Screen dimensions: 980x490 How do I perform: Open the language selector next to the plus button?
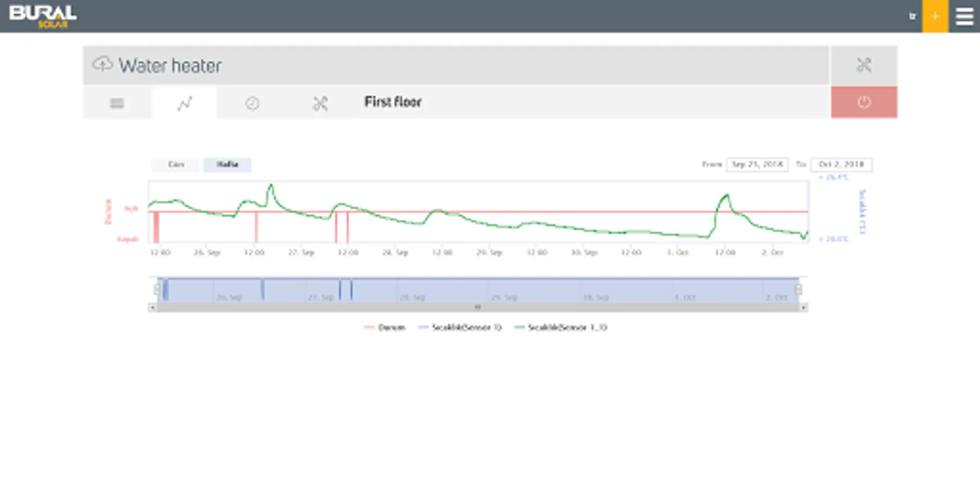coord(912,16)
